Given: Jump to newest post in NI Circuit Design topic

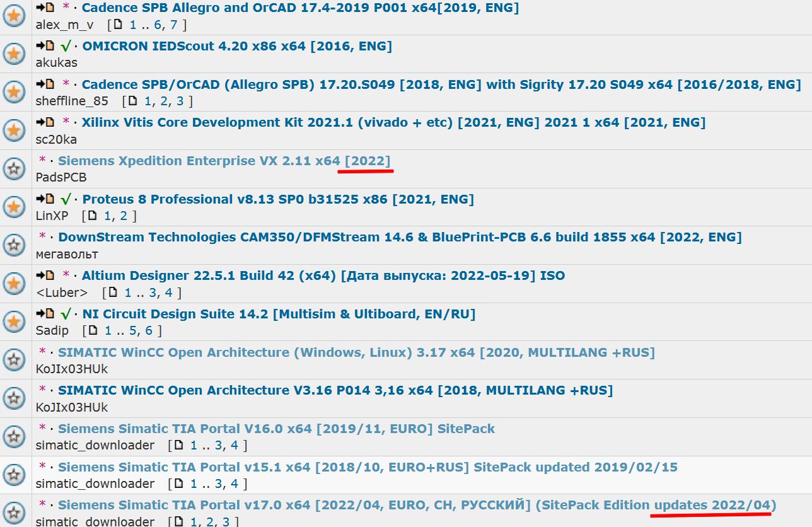Looking at the screenshot, I should point(45,314).
